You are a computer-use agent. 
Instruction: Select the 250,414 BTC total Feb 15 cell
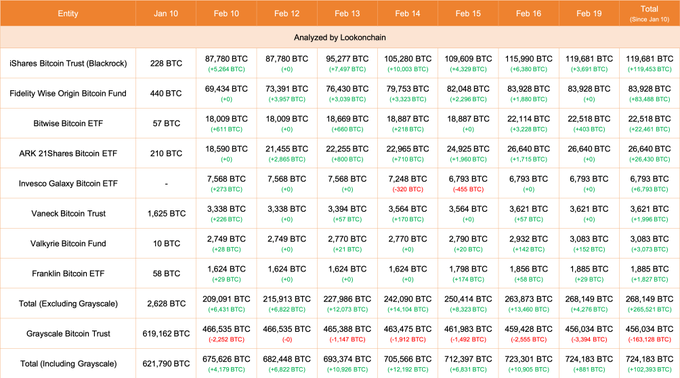(x=468, y=303)
